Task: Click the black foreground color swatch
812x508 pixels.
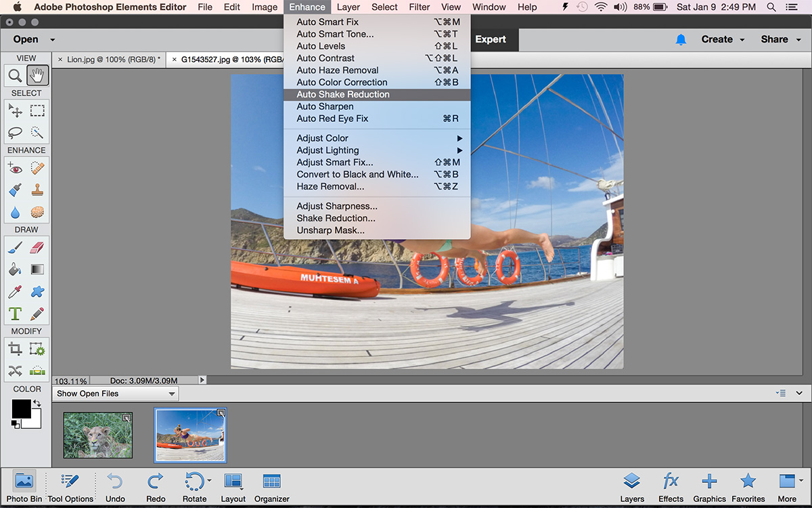Action: [x=21, y=408]
